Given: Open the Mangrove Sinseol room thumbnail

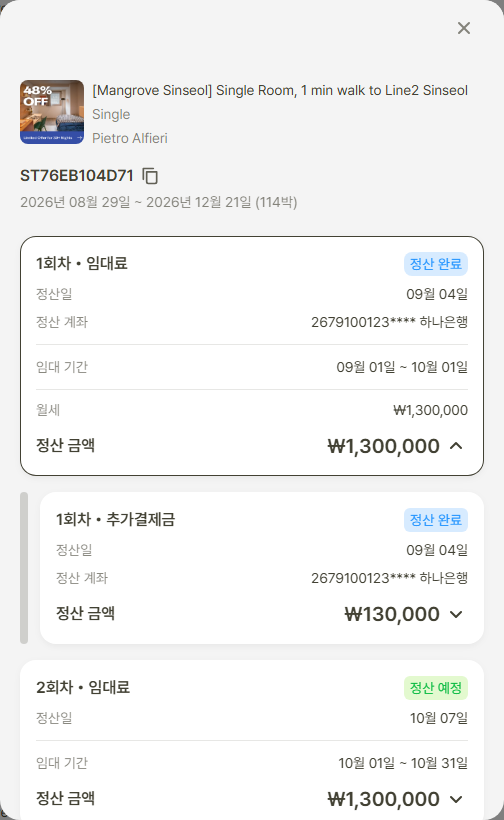Looking at the screenshot, I should click(x=52, y=112).
